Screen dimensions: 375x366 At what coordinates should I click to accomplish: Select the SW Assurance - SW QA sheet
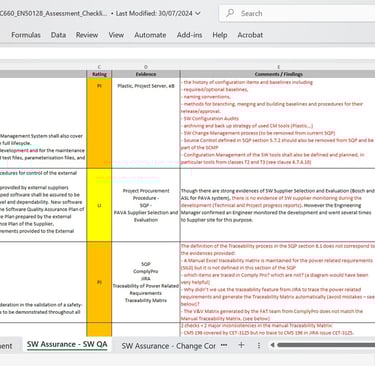point(67,344)
